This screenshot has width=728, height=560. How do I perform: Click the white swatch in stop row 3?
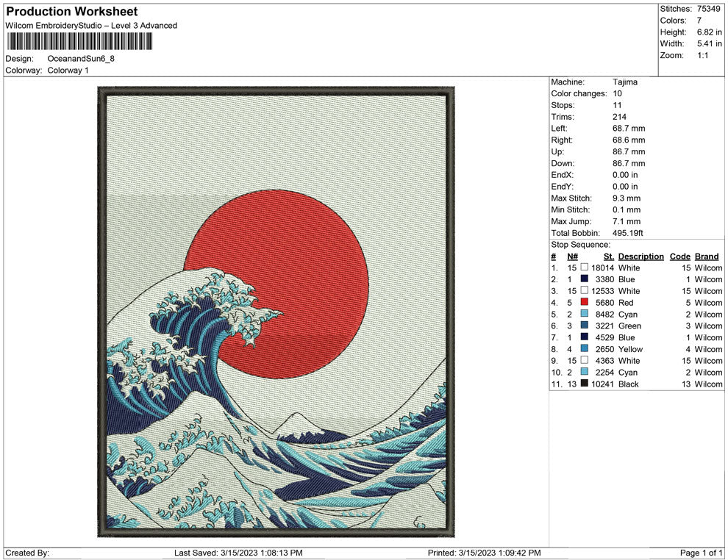585,290
